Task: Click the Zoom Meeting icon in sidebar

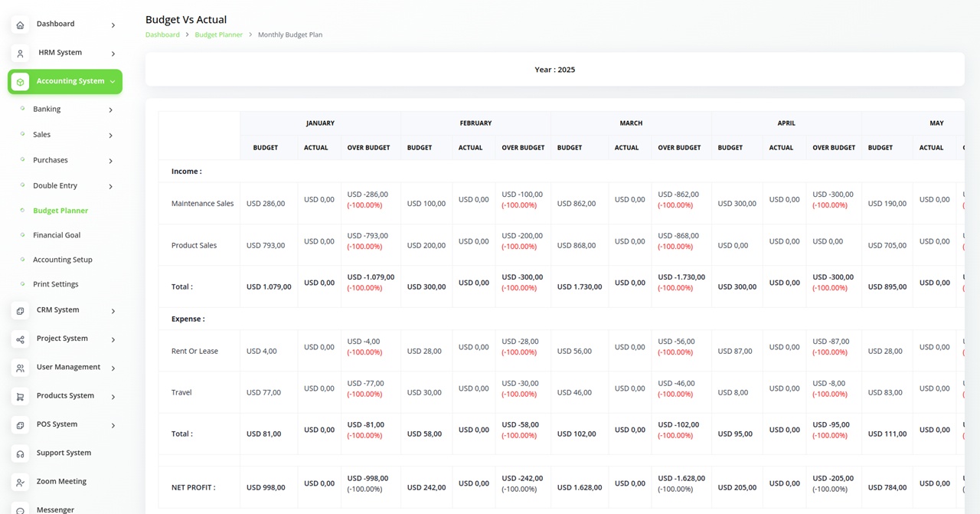Action: pyautogui.click(x=20, y=483)
